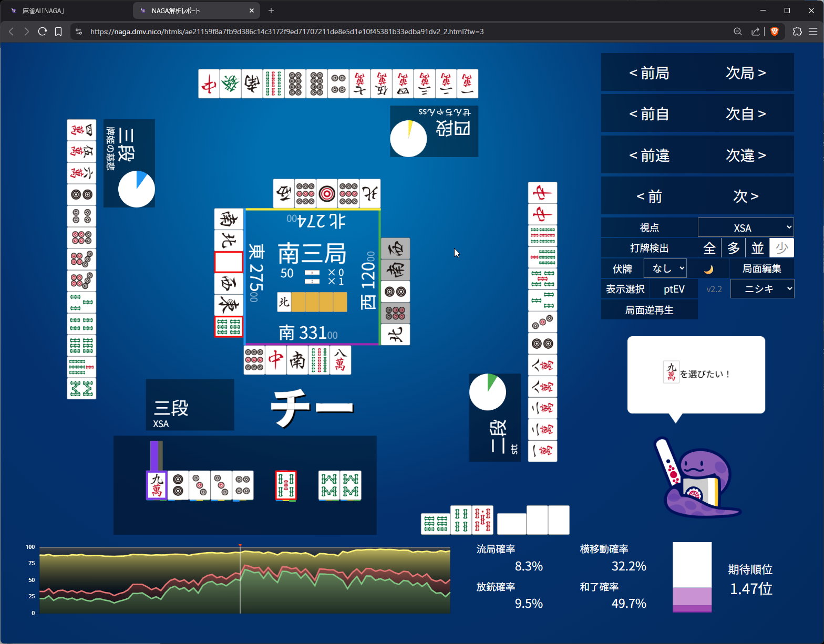This screenshot has width=824, height=644.
Task: Toggle the moon night-mode icon
Action: click(x=709, y=269)
